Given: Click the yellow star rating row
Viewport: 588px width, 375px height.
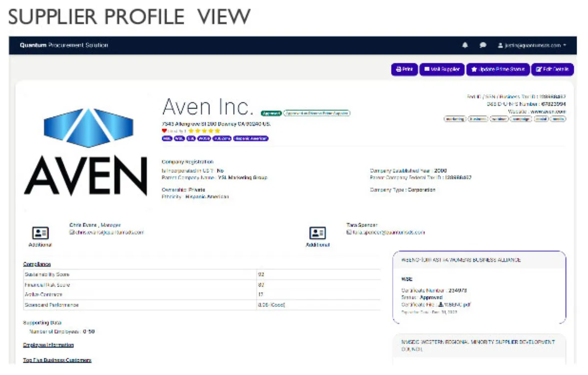Looking at the screenshot, I should point(204,131).
